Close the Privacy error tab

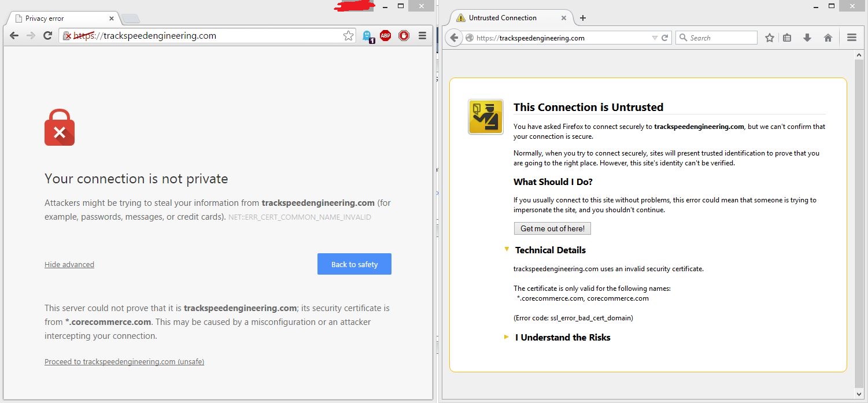pos(112,18)
